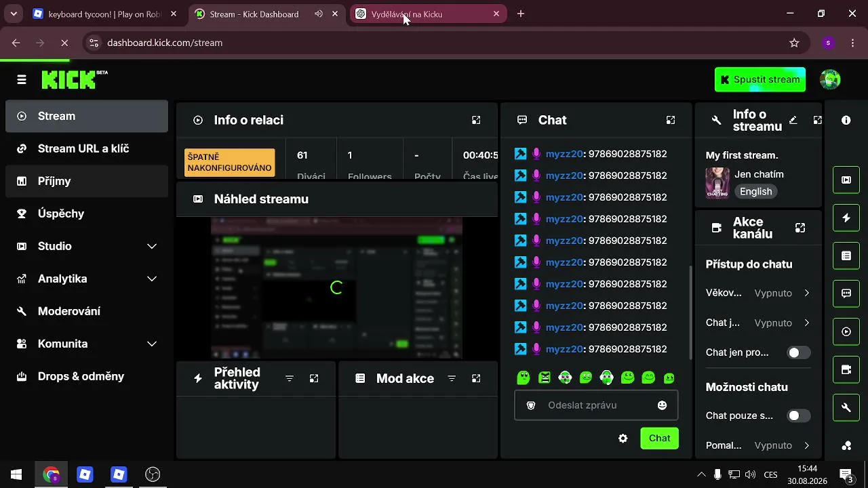Click the info icon in the right rail
Screen dimensions: 868x488
click(846, 120)
